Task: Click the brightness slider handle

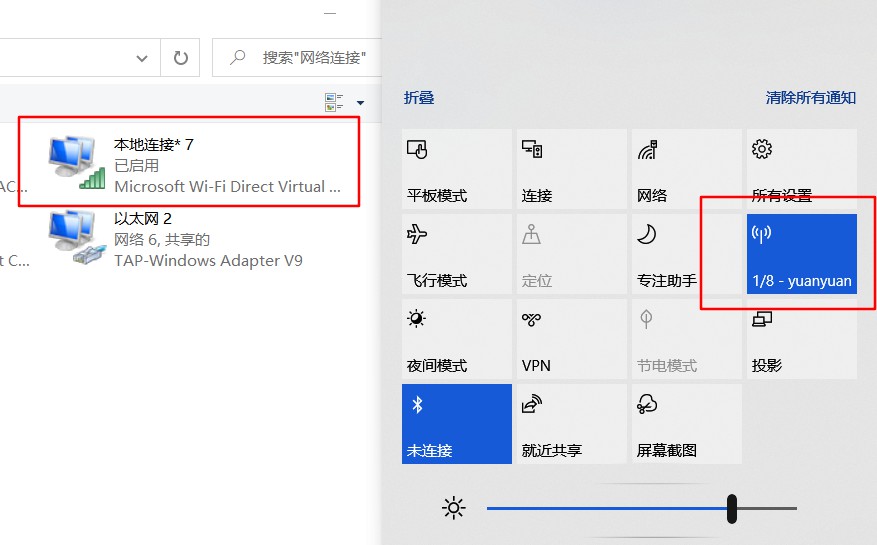Action: [x=732, y=508]
